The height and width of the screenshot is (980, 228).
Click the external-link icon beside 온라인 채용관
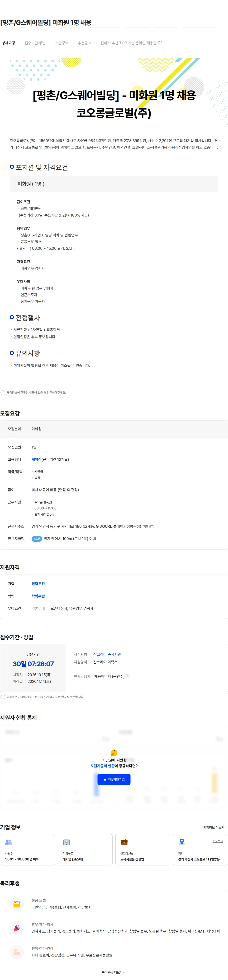(x=160, y=43)
